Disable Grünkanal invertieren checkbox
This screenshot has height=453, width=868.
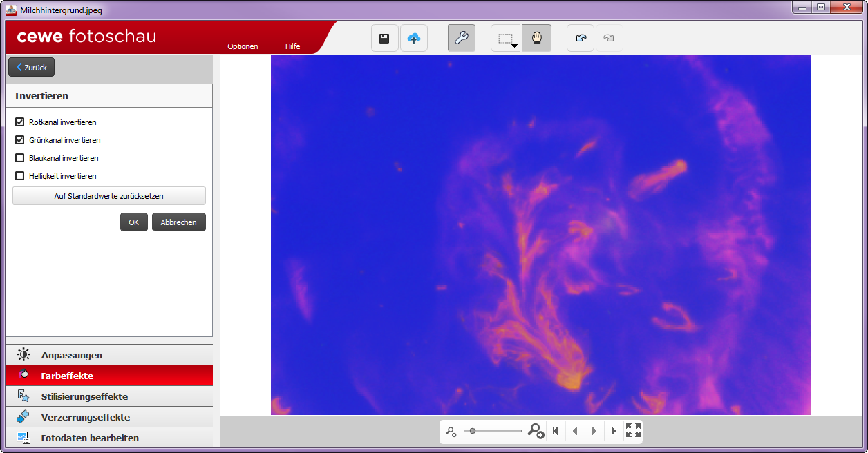(x=20, y=140)
